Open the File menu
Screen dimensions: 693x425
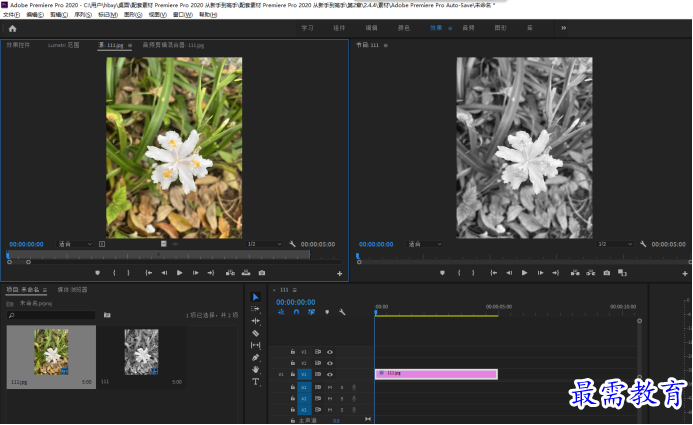(11, 15)
